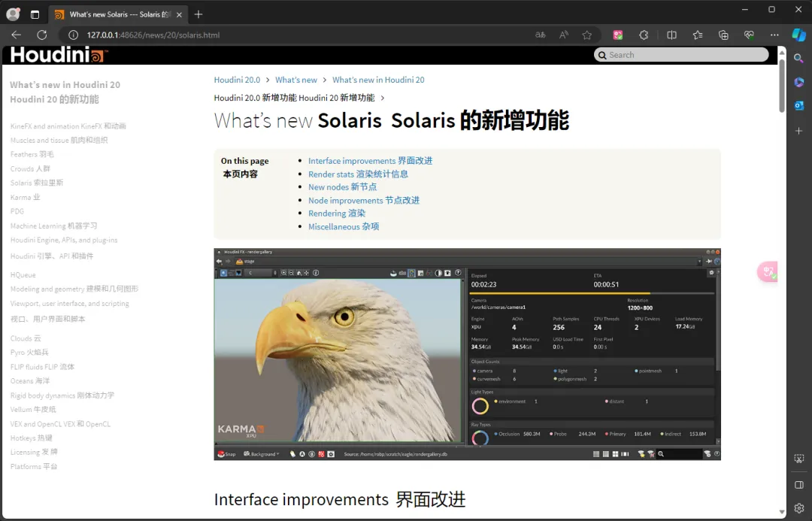Click the page vertical scrollbar thumb
The height and width of the screenshot is (521, 812).
coord(781,86)
